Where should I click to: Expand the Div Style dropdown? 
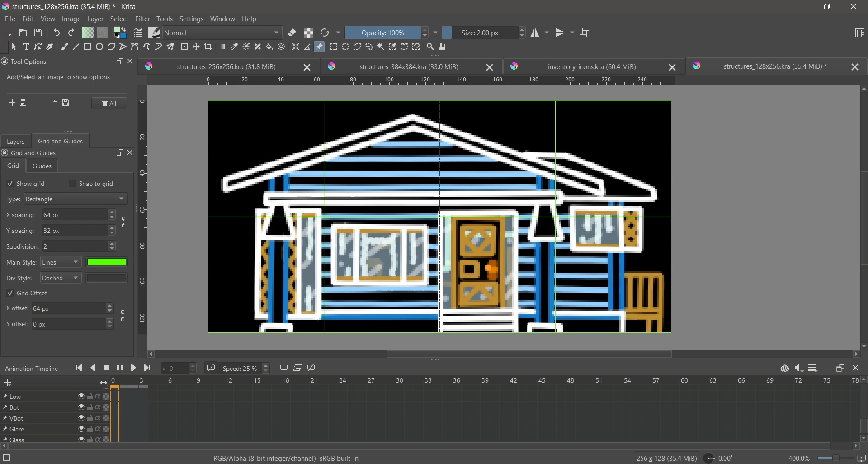coord(61,278)
